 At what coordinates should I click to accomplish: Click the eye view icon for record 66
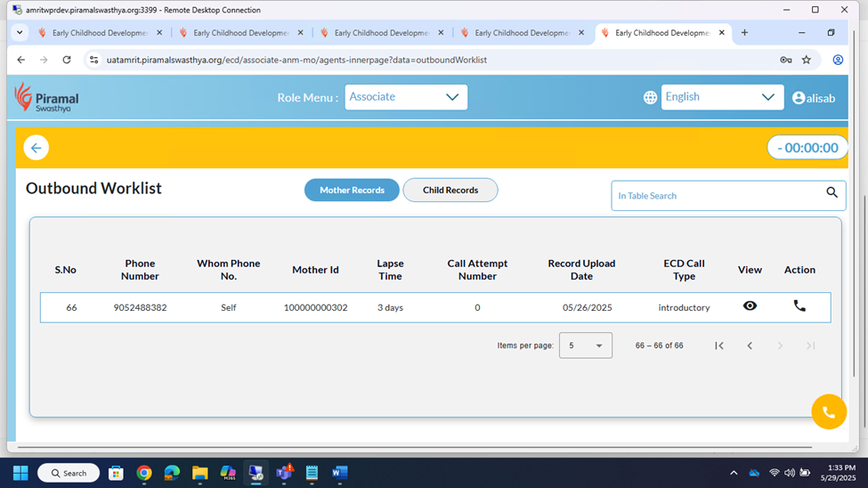click(750, 305)
